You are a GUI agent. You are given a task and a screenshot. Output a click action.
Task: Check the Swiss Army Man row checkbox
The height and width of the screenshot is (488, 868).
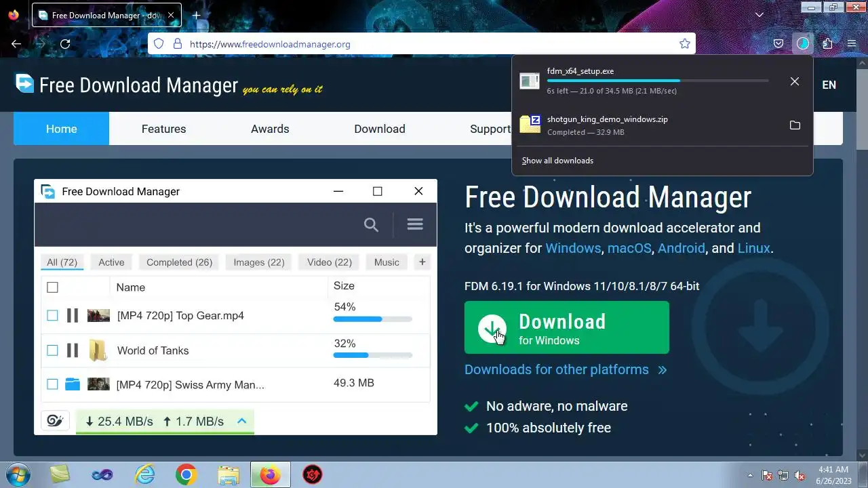(52, 384)
